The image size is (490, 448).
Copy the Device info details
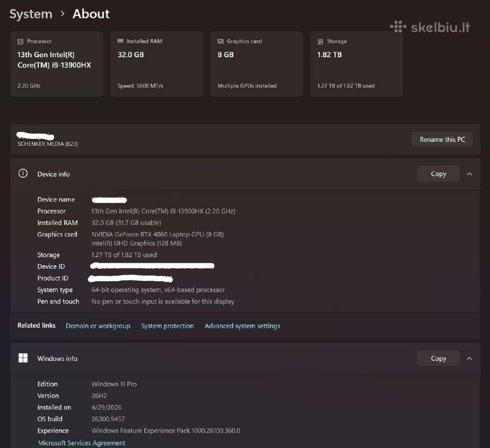click(438, 174)
